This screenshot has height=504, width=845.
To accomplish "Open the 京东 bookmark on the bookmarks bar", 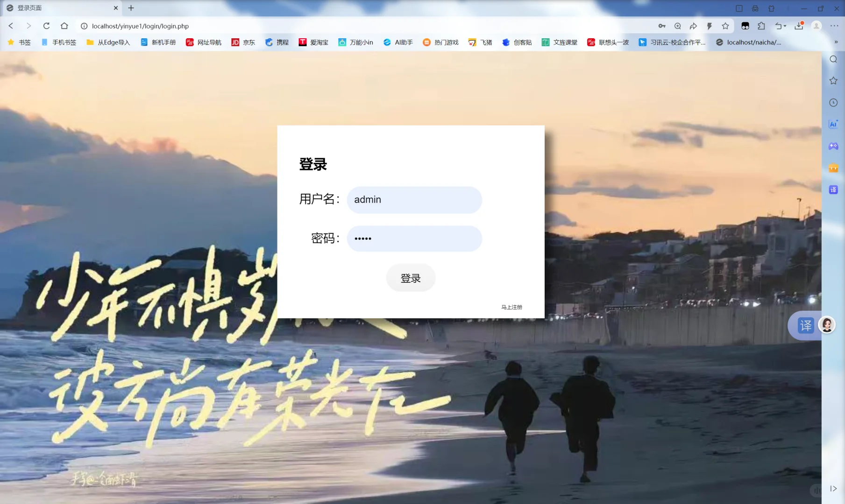I will coord(243,42).
